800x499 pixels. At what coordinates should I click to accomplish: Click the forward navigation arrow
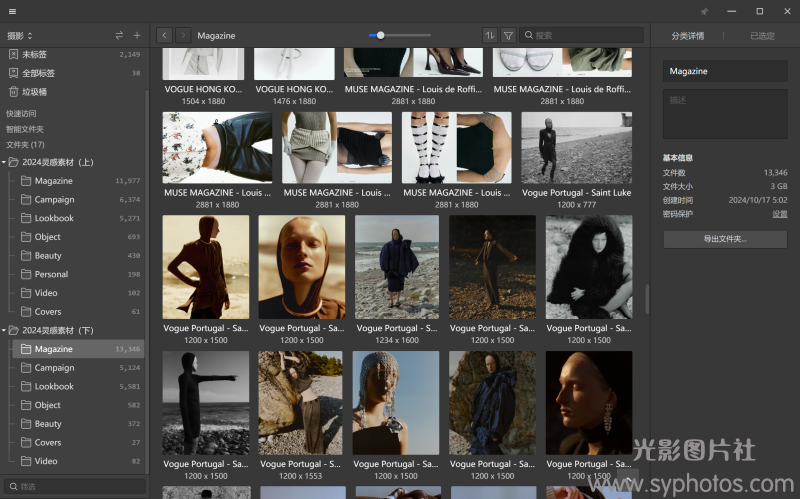tap(183, 35)
